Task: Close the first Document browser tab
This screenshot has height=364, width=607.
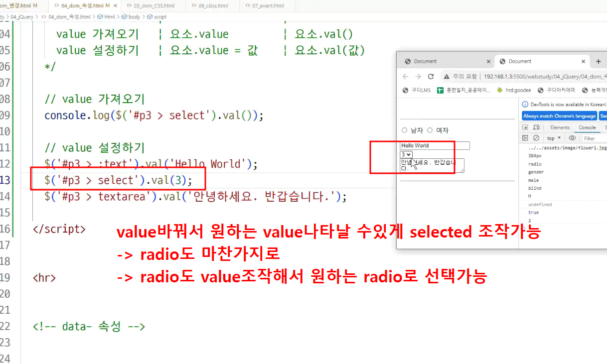Action: pos(488,61)
